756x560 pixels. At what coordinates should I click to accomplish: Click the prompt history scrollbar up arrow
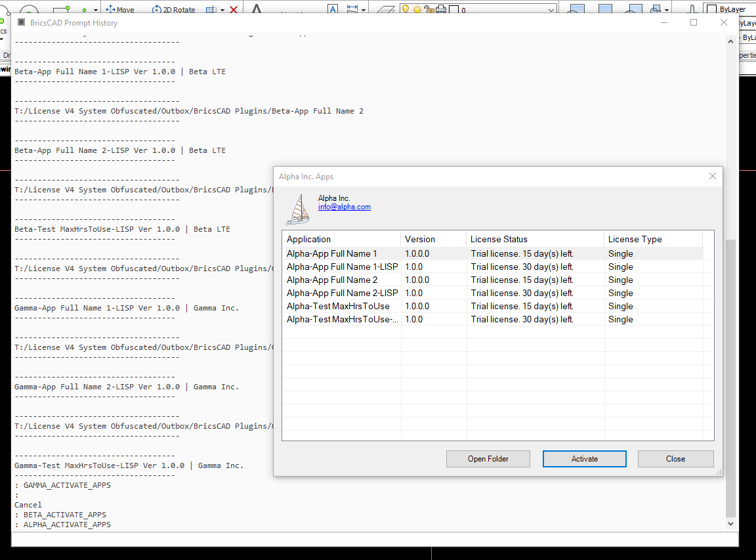coord(731,41)
